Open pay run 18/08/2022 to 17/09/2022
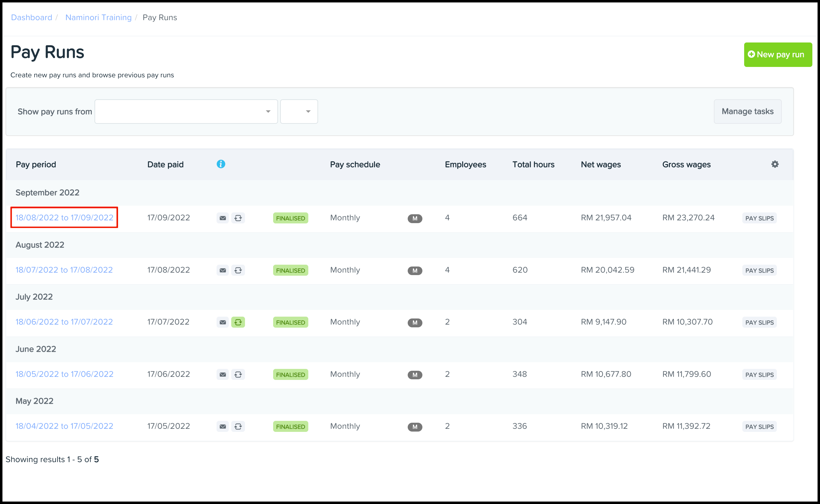The height and width of the screenshot is (504, 820). click(64, 218)
